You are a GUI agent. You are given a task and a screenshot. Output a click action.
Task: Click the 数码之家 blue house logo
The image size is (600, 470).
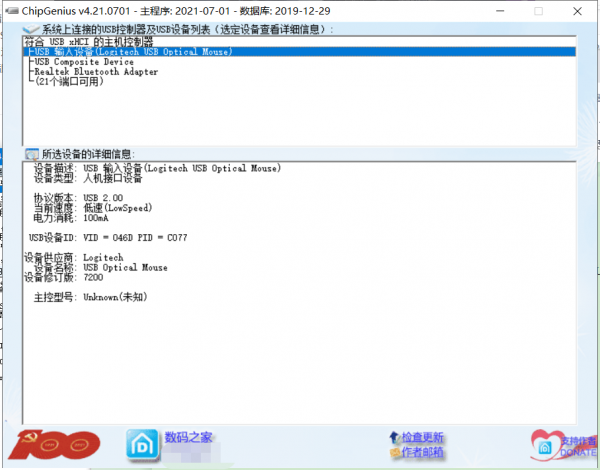(x=142, y=445)
